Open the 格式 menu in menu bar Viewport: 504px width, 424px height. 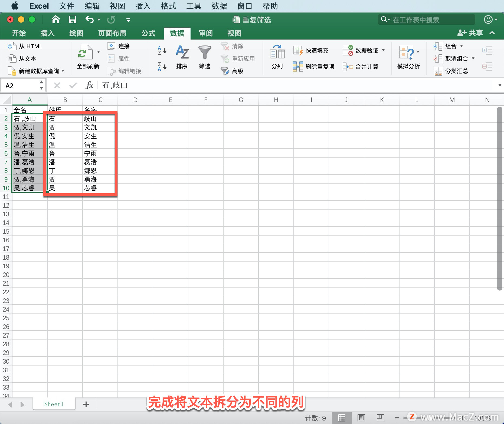[x=168, y=6]
